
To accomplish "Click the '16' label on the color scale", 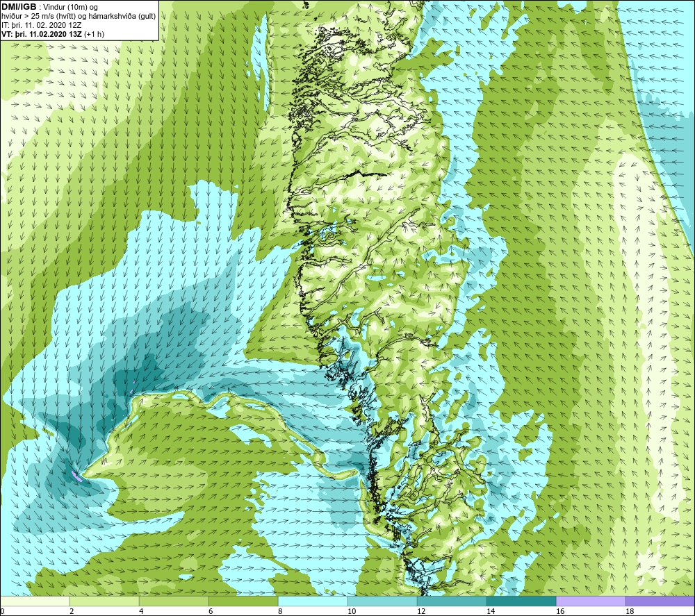I will point(560,611).
